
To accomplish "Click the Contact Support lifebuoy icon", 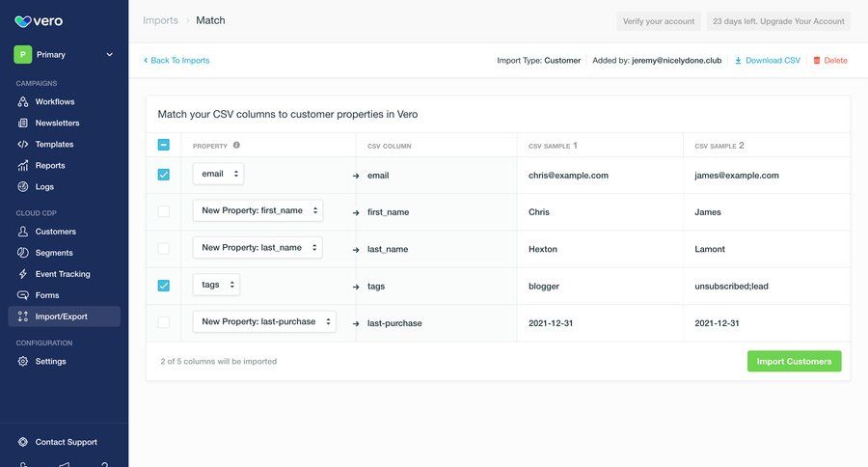I will (23, 442).
